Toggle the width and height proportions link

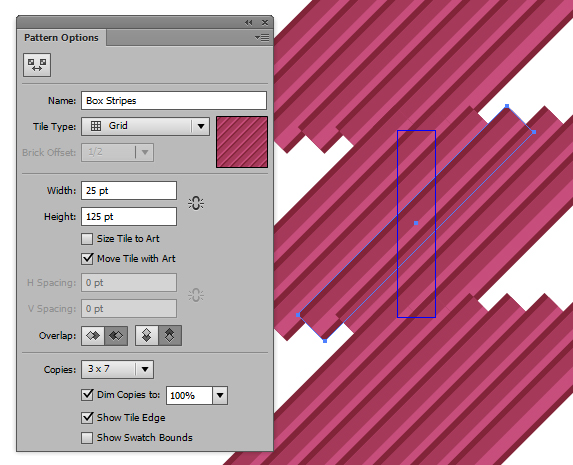[x=196, y=203]
